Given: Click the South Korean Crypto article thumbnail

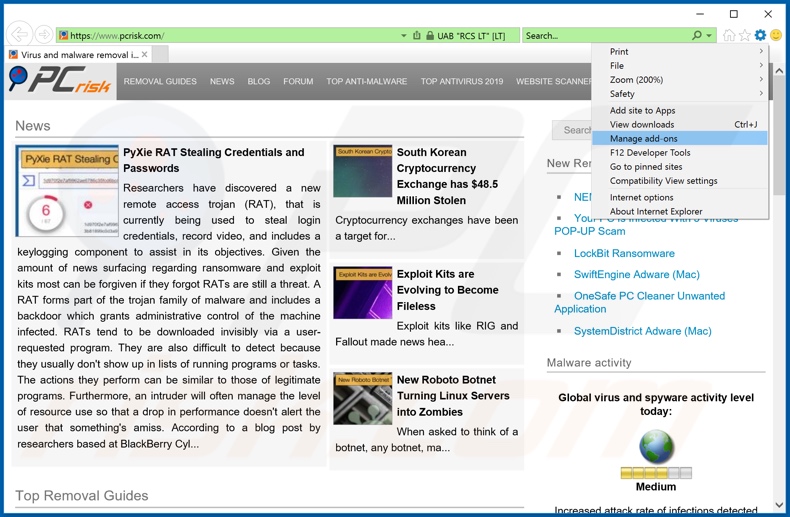Looking at the screenshot, I should pos(362,171).
